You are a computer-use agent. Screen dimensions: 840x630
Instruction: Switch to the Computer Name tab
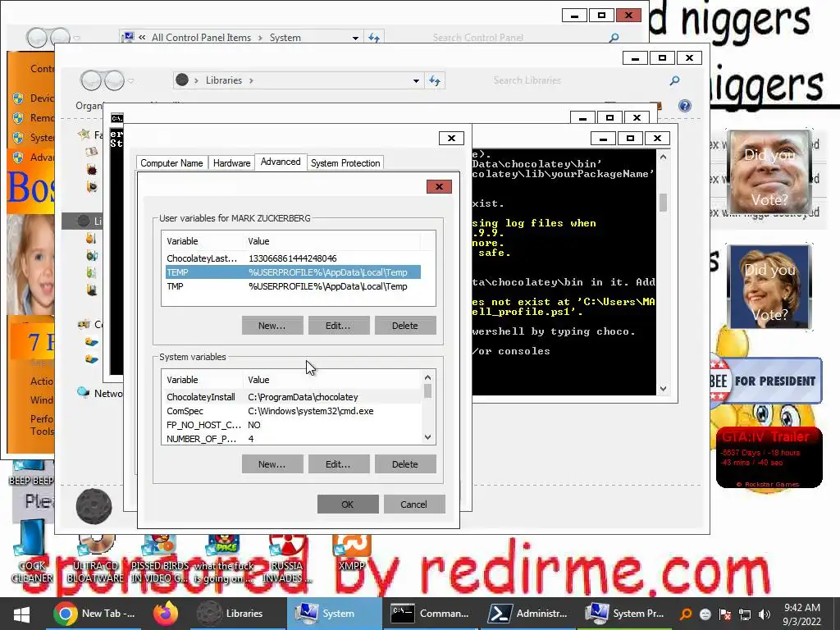click(171, 163)
